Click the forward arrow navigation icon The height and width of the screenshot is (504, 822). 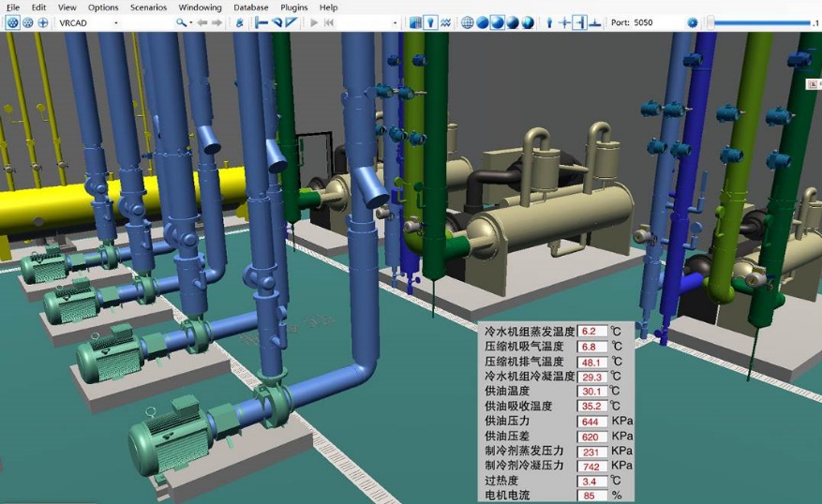[217, 22]
